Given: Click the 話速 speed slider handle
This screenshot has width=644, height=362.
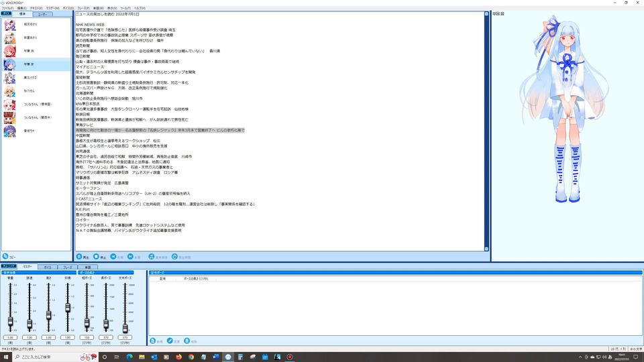Looking at the screenshot, I should point(30,324).
